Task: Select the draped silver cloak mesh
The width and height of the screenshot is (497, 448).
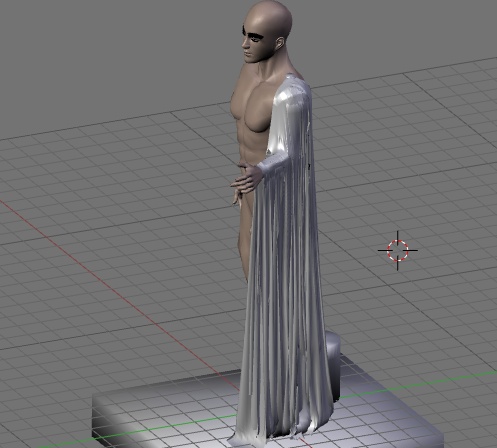Action: [287, 260]
